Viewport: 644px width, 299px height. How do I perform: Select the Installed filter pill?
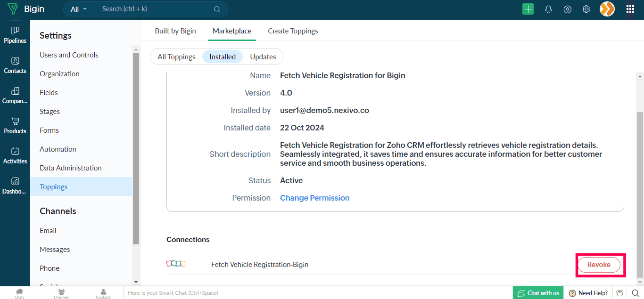(x=223, y=57)
